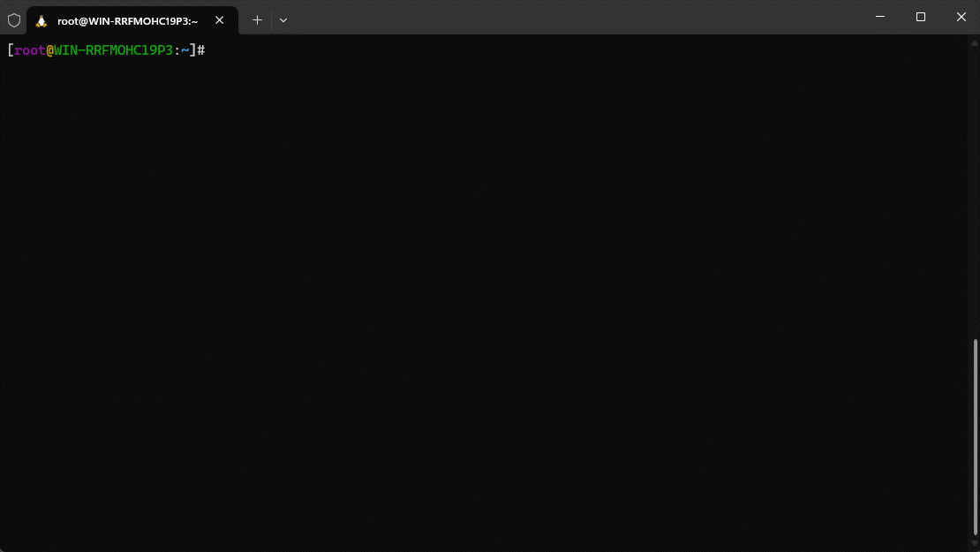
Task: Click the empty title bar drag area
Action: click(574, 18)
